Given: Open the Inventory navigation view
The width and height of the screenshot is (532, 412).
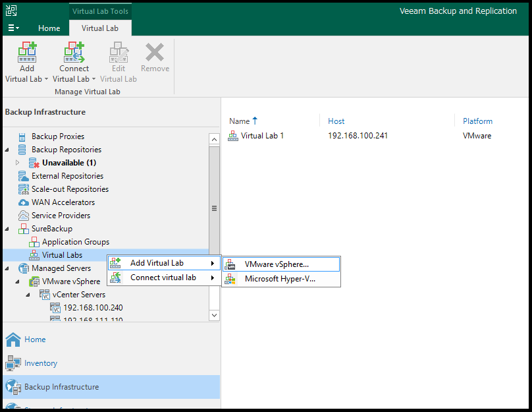Looking at the screenshot, I should click(41, 363).
